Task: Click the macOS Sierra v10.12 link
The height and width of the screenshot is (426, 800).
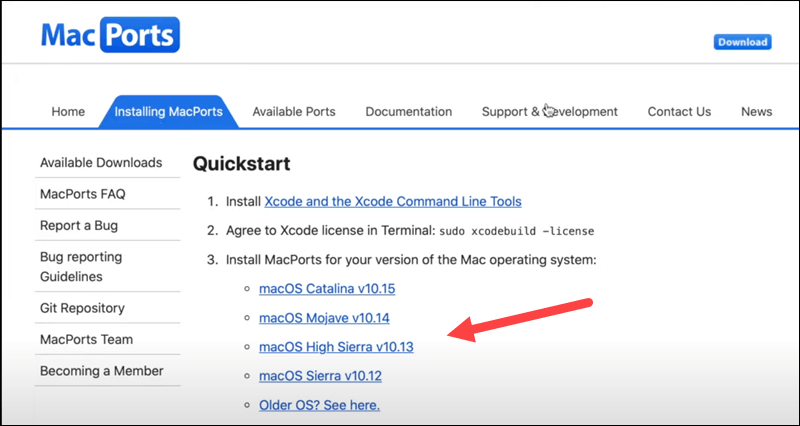Action: (320, 377)
